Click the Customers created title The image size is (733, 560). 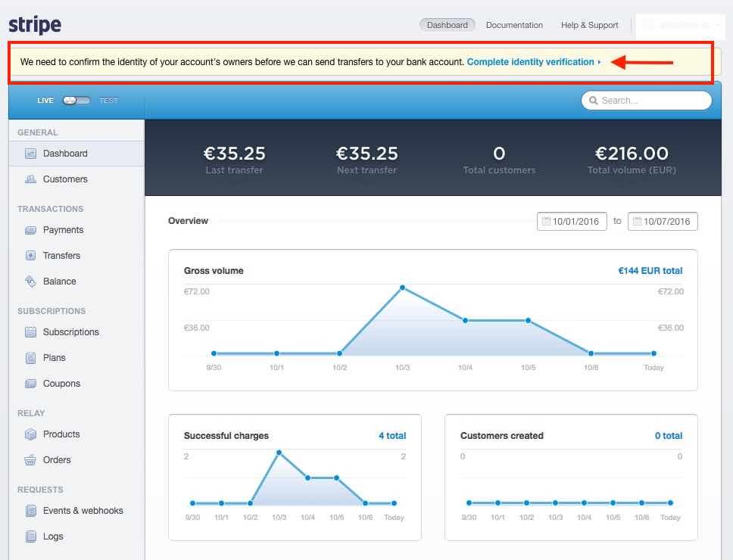pyautogui.click(x=501, y=436)
